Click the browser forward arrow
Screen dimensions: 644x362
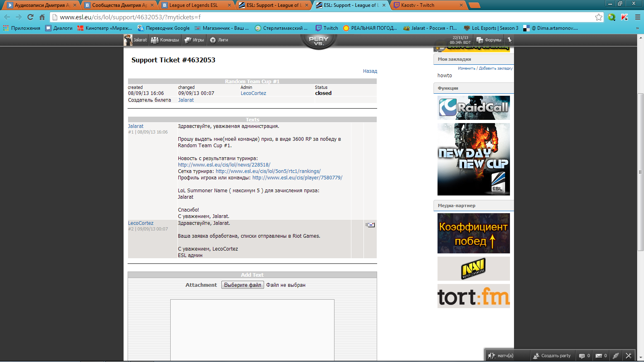click(19, 17)
